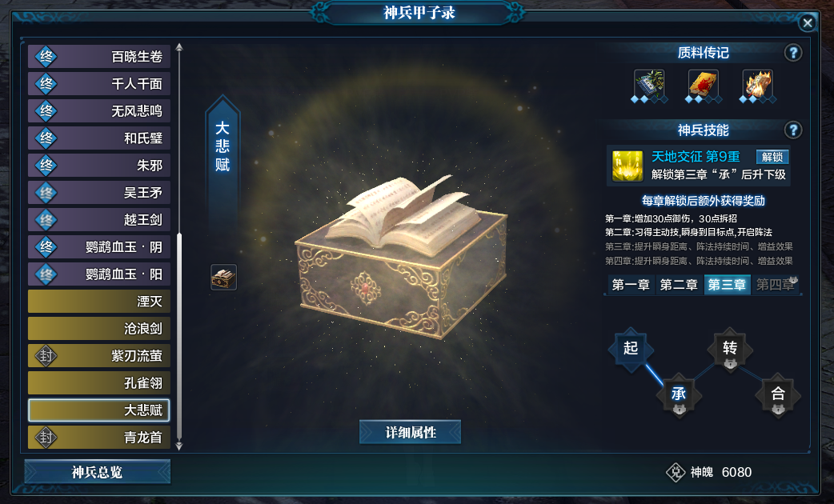The image size is (834, 504).
Task: Select the locked 合 node
Action: click(x=778, y=395)
